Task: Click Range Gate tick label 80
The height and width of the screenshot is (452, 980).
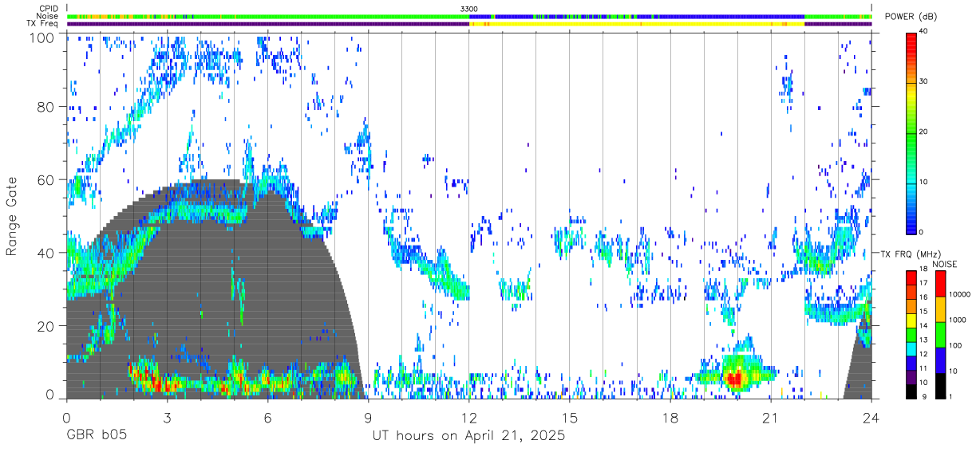Action: [45, 106]
